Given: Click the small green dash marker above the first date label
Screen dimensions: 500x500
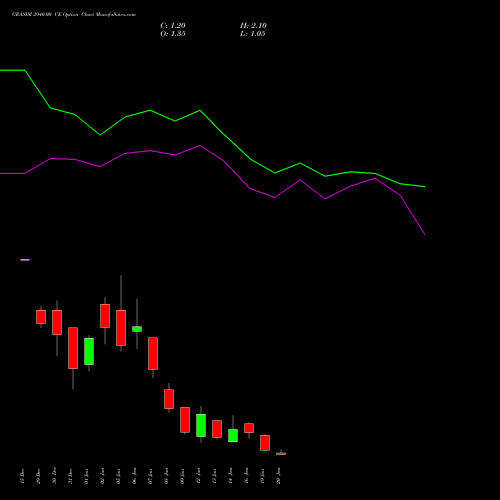Looking at the screenshot, I should [x=25, y=260].
